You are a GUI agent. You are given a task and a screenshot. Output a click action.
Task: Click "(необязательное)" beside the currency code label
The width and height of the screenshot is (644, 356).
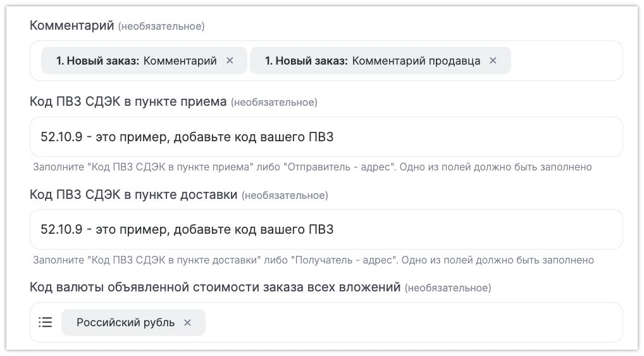448,288
